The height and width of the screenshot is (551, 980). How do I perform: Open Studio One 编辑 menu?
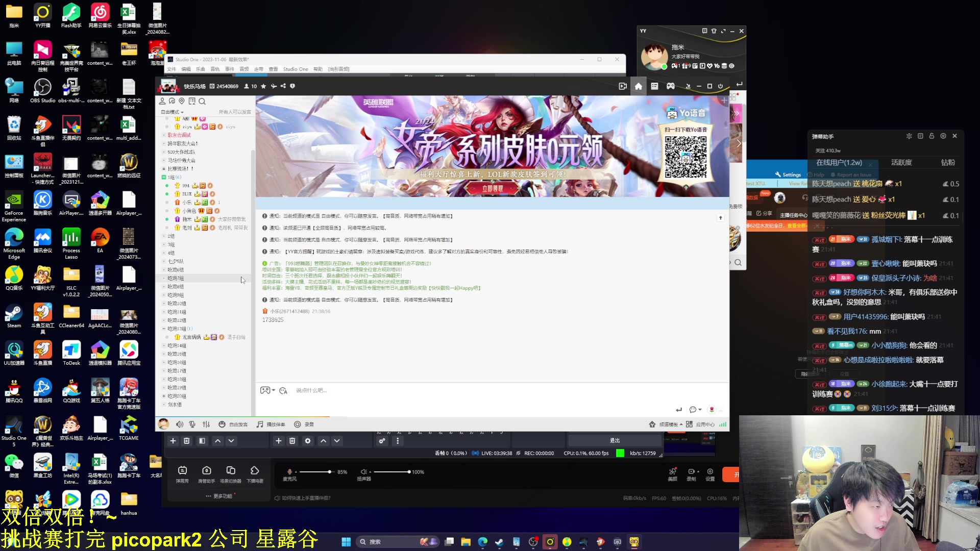[186, 69]
